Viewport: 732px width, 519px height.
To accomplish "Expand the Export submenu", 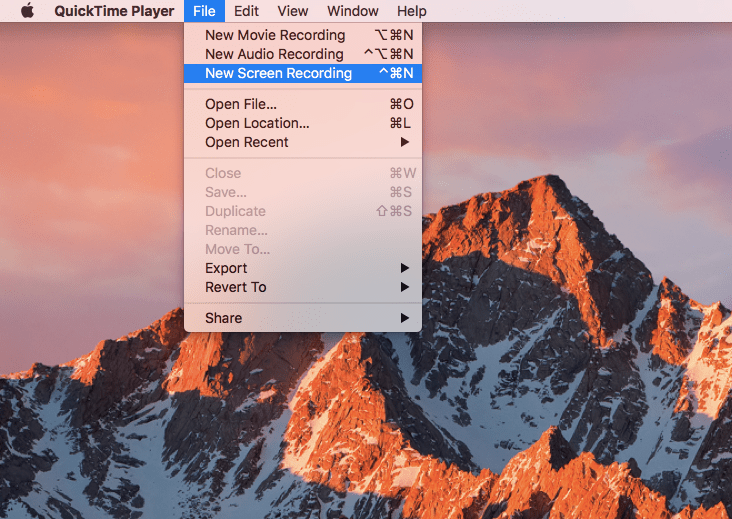I will pos(303,268).
